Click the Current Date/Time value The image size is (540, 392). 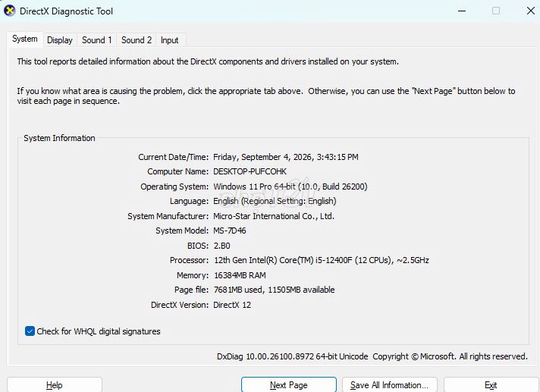[286, 157]
